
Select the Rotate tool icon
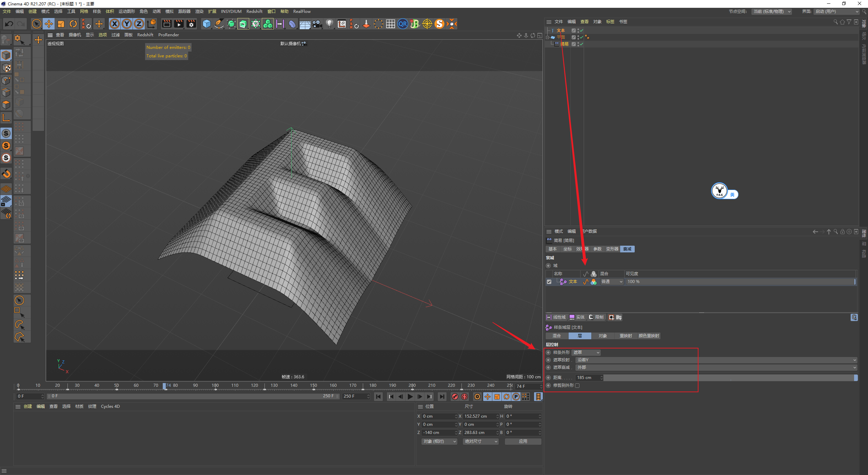click(x=73, y=24)
